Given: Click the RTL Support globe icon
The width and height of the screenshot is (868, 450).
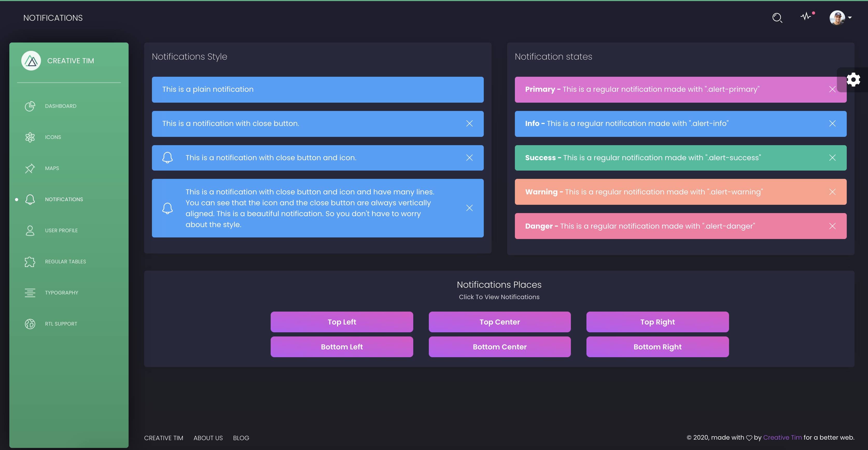Looking at the screenshot, I should [30, 324].
